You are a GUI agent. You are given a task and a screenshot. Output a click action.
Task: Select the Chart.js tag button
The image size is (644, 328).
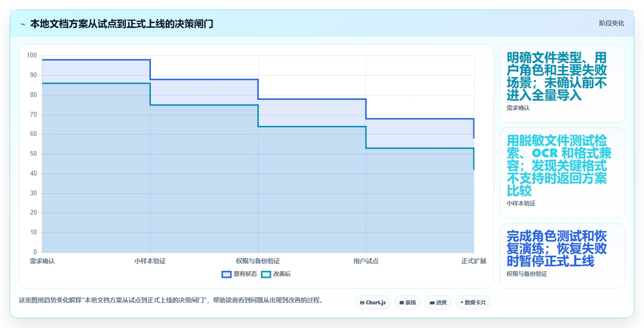click(x=373, y=302)
